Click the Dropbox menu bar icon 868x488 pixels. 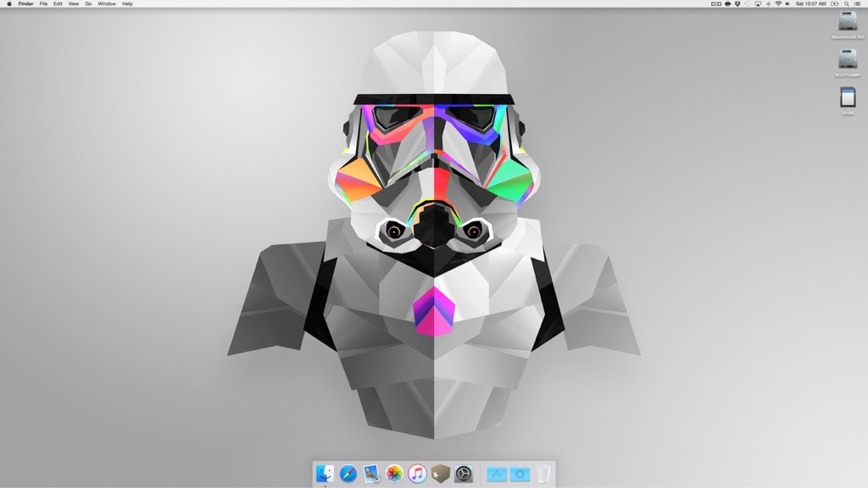[737, 4]
